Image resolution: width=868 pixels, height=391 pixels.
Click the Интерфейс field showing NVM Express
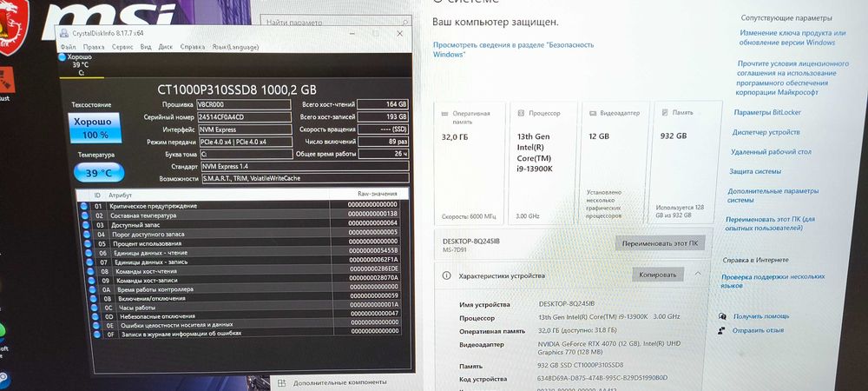[246, 129]
